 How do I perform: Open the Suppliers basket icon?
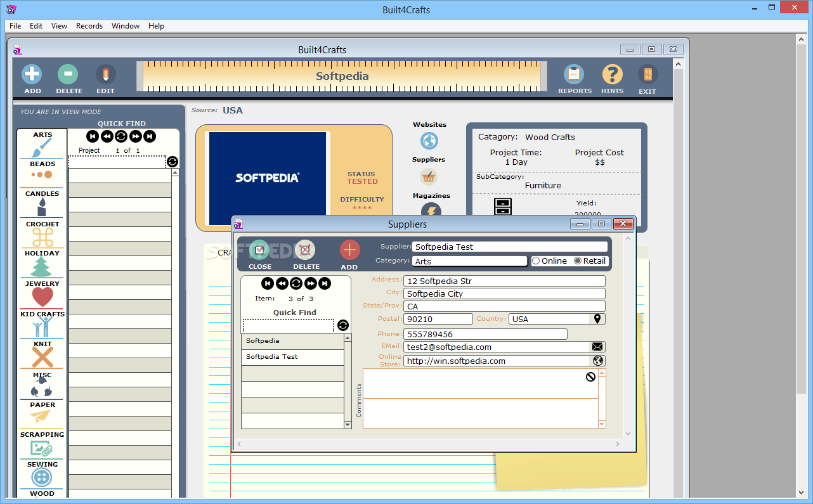[429, 176]
